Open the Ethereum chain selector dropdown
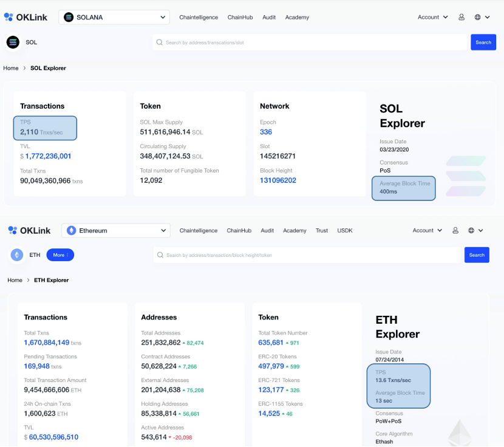Viewport: 504px width, 447px height. 117,231
